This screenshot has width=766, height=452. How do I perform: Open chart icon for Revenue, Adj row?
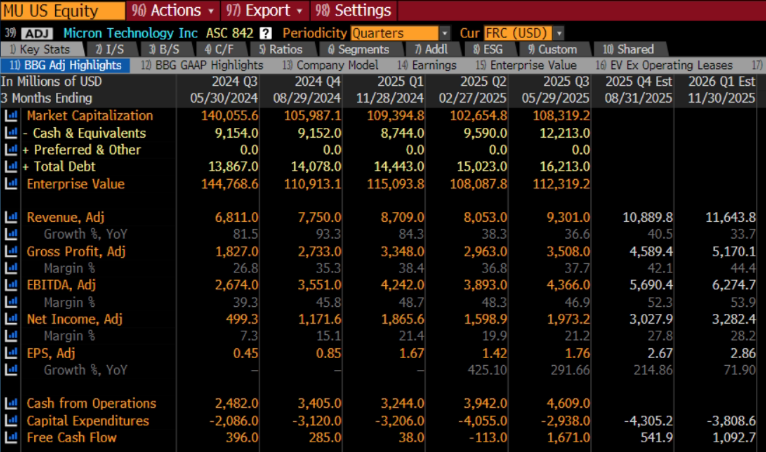11,217
